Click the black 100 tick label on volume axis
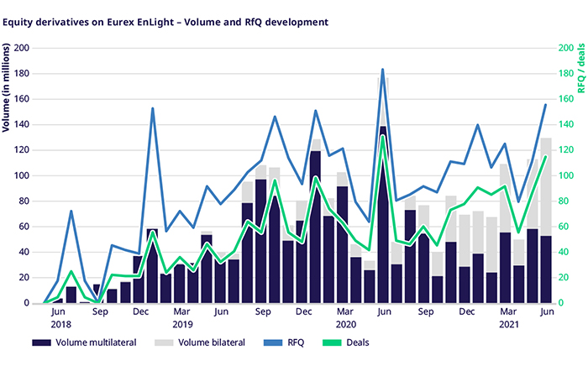 21,175
